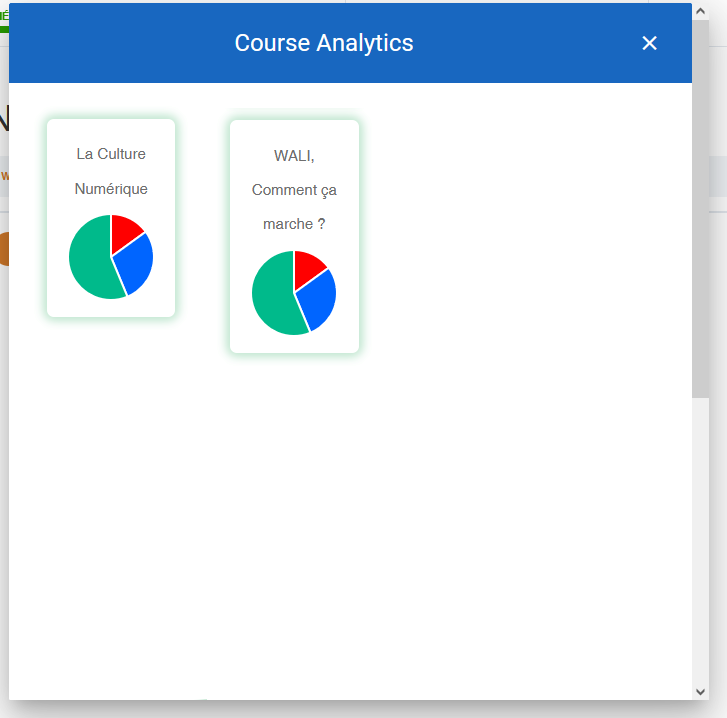This screenshot has height=718, width=727.
Task: Click the orange avatar behind the dialog
Action: click(4, 249)
